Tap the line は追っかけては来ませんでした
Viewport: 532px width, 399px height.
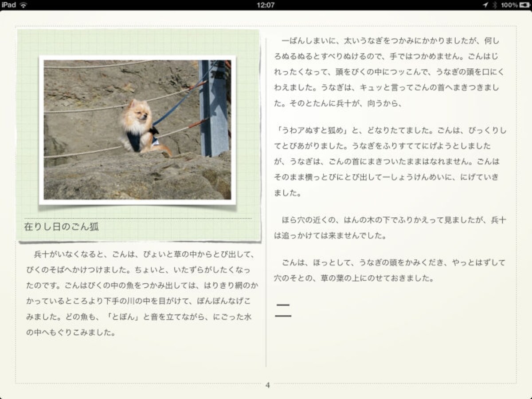click(331, 235)
